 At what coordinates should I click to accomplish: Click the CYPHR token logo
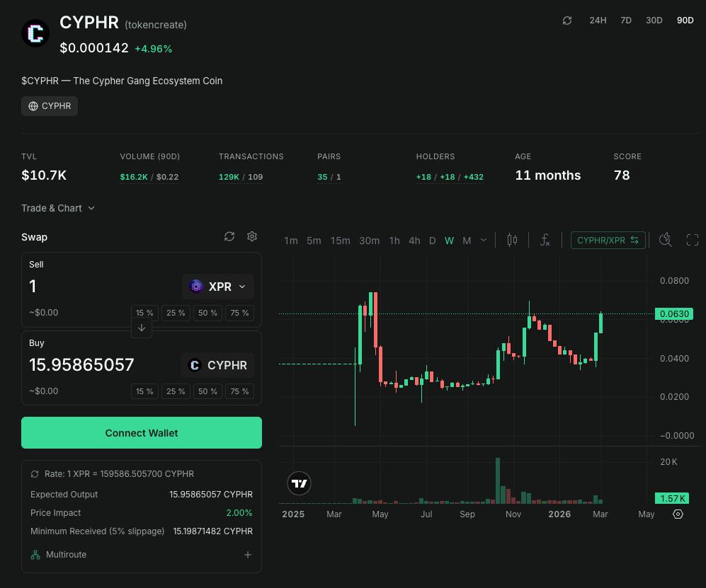35,33
